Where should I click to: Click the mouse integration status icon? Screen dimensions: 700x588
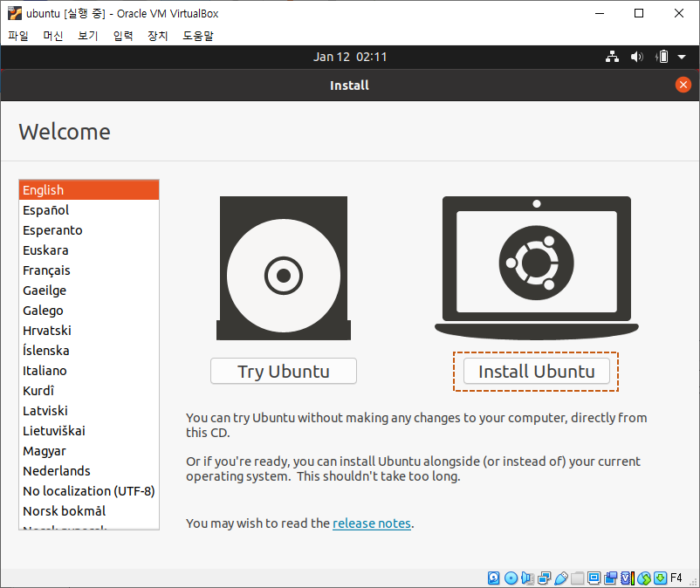644,578
